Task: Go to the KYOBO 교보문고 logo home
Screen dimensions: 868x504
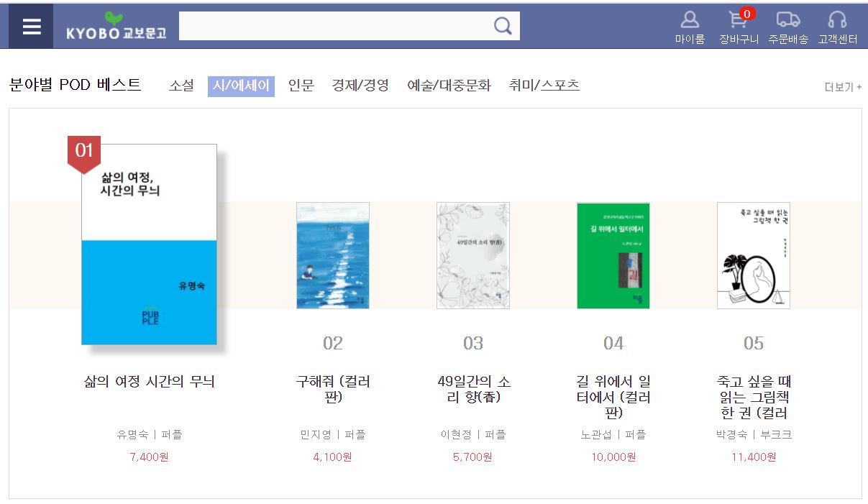Action: point(116,27)
